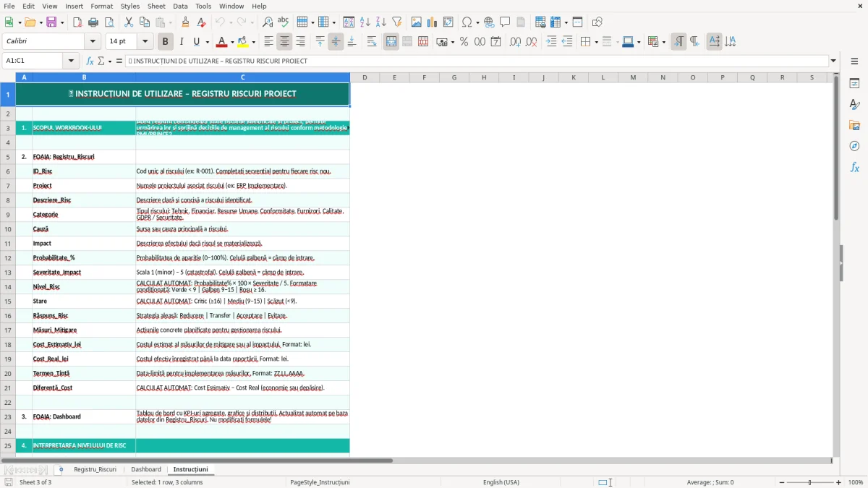This screenshot has width=868, height=488.
Task: Click Clear Direct Formatting icon
Action: pos(202,22)
